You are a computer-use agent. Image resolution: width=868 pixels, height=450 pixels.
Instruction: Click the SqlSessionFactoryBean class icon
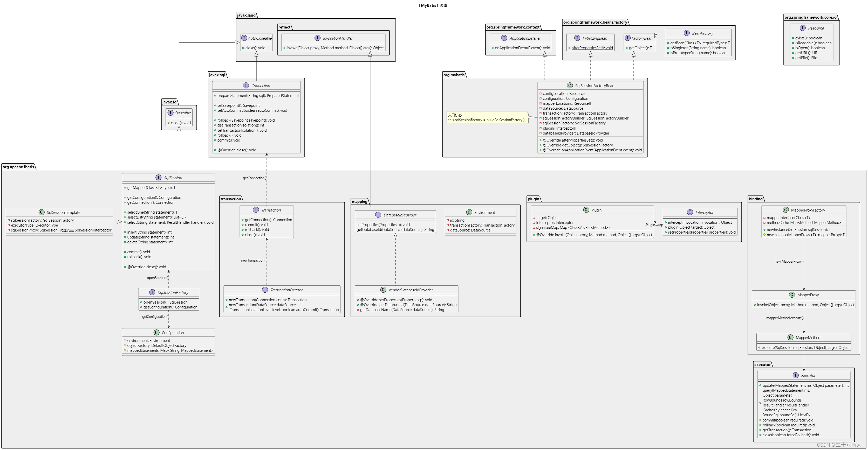(x=570, y=86)
